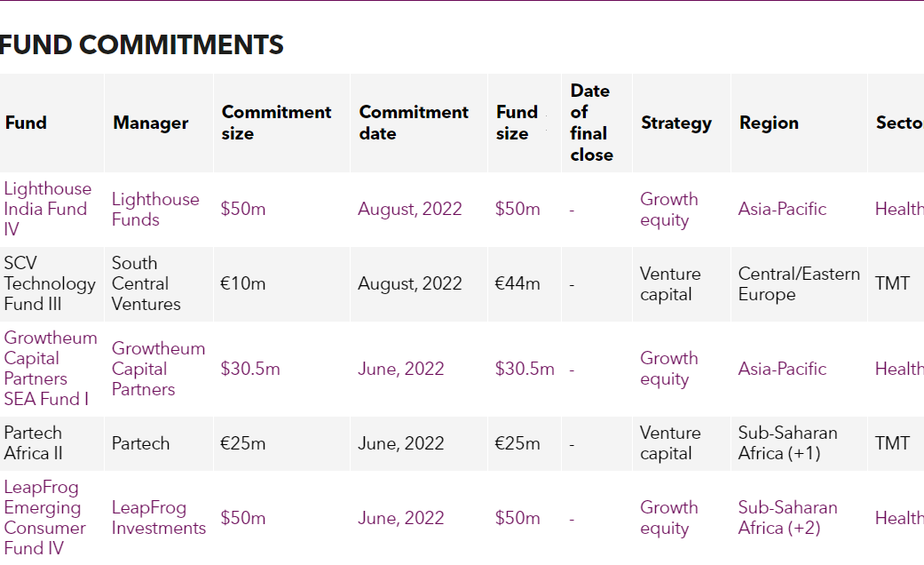Open the Lighthouse India Fund IV link

click(47, 209)
